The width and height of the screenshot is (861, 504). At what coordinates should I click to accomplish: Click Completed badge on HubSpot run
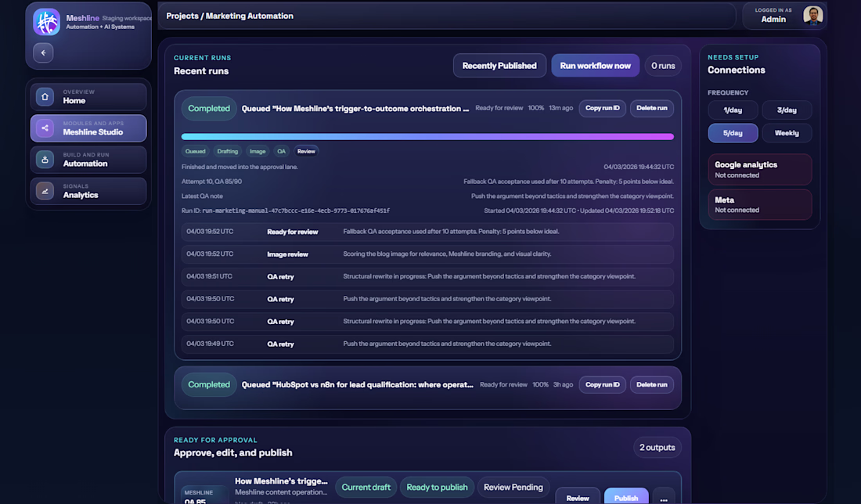point(209,384)
